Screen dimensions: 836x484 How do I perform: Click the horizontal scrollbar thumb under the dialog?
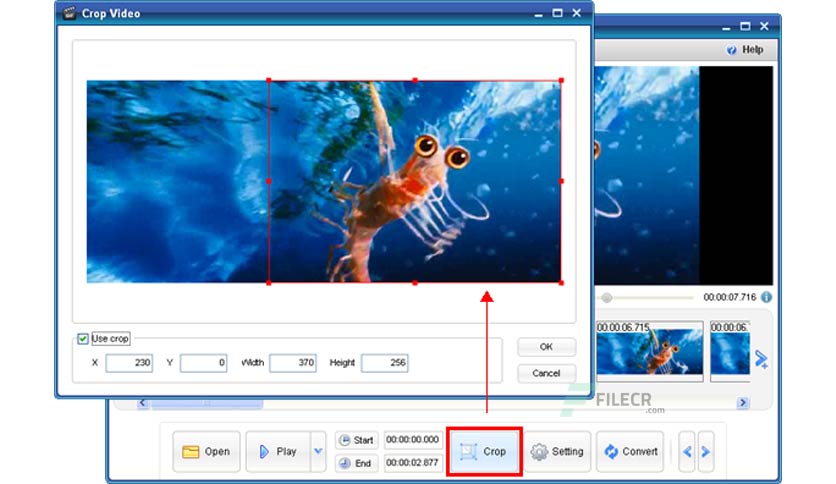click(207, 404)
